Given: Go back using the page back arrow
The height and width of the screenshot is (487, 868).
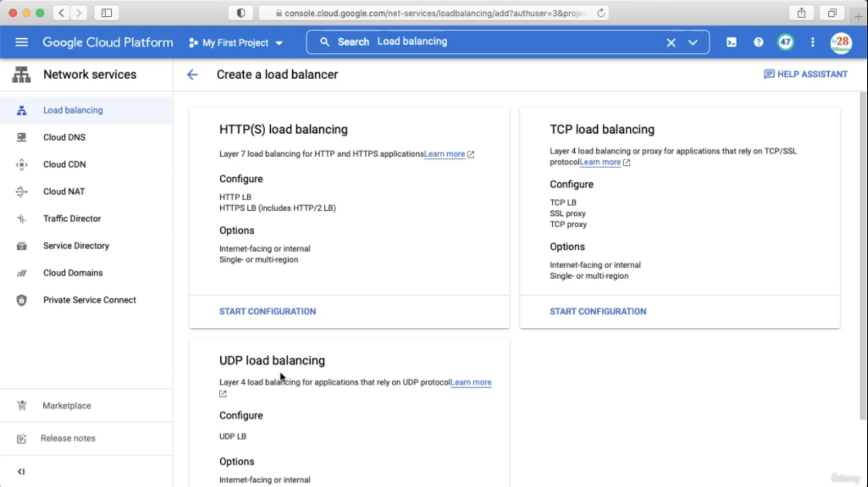Looking at the screenshot, I should click(192, 75).
